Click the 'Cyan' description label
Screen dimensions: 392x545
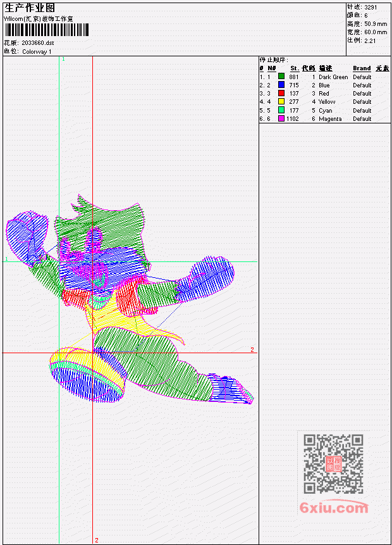pos(326,111)
